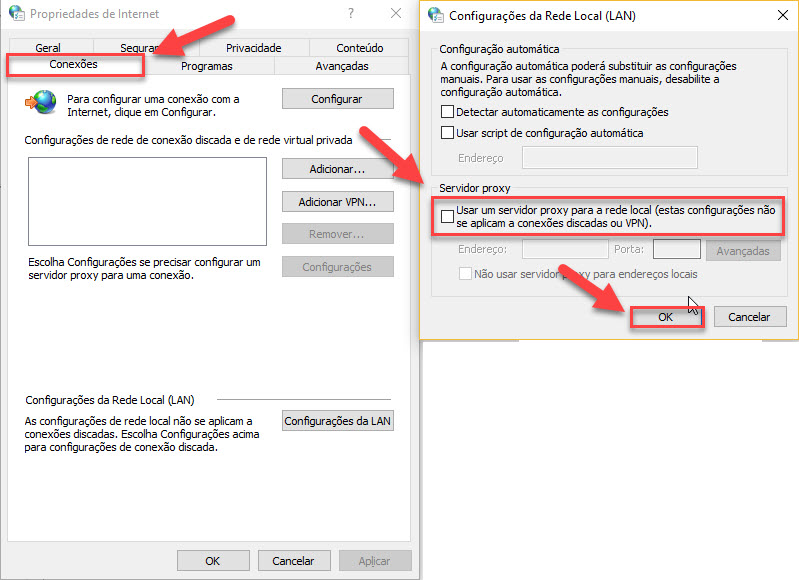Image resolution: width=799 pixels, height=580 pixels.
Task: Switch to the Avançadas tab
Action: (342, 66)
